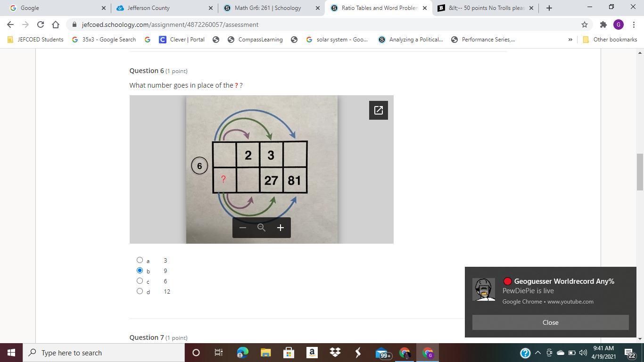The height and width of the screenshot is (362, 644).
Task: Open Clever Portal bookmark
Action: coord(182,40)
